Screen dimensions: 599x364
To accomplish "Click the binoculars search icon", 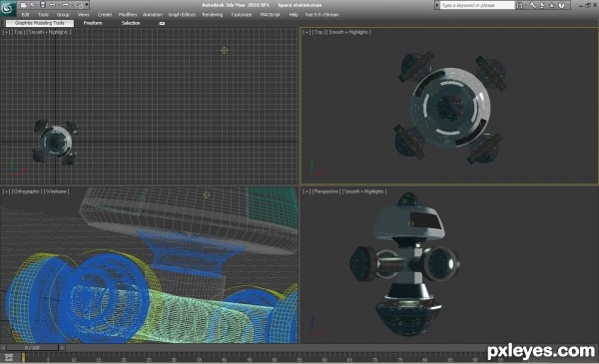I will click(x=519, y=5).
